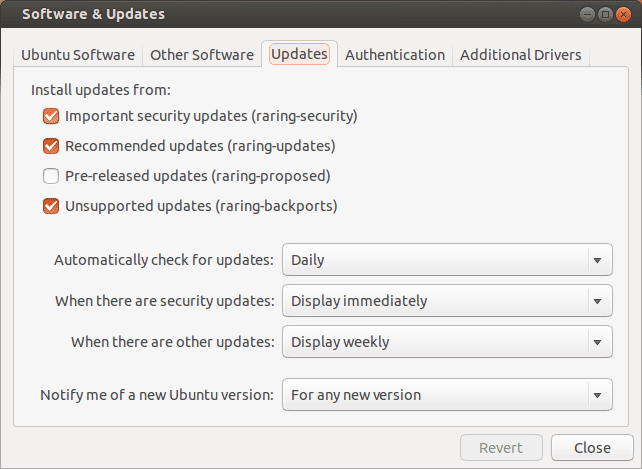Switch to the Additional Drivers tab
642x469 pixels.
tap(520, 55)
